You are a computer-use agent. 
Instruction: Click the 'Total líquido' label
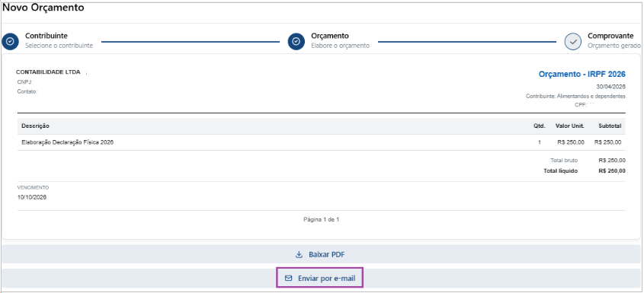click(561, 170)
